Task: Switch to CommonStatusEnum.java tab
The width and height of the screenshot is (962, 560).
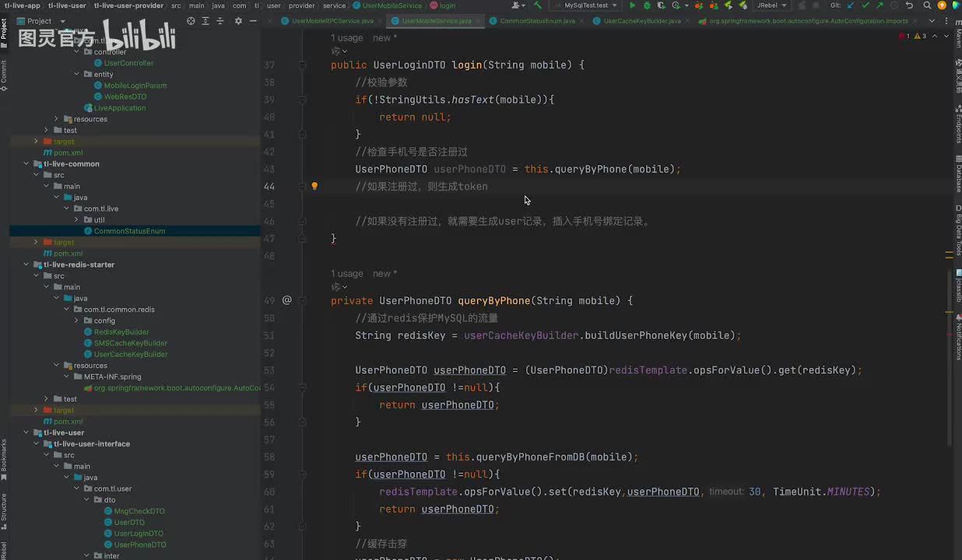Action: (536, 21)
